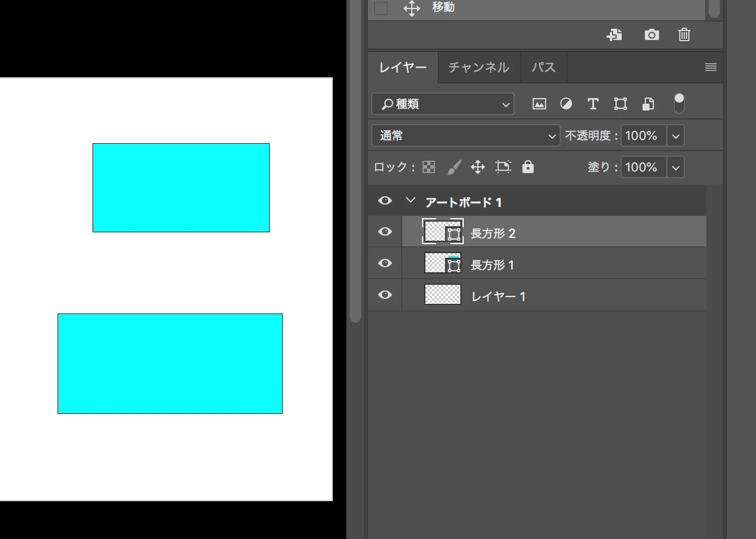Screen dimensions: 756x539
Task: Click the upper cyan rectangle on canvas
Action: 181,188
